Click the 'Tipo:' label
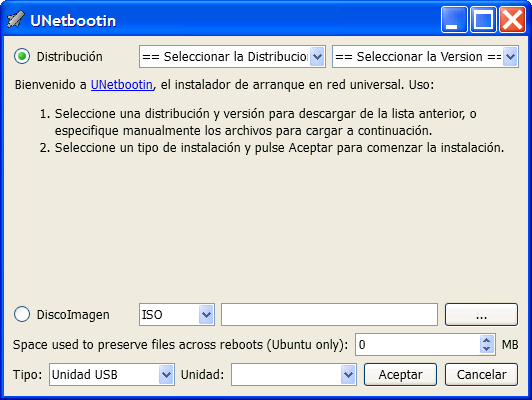This screenshot has width=532, height=400. [x=27, y=375]
